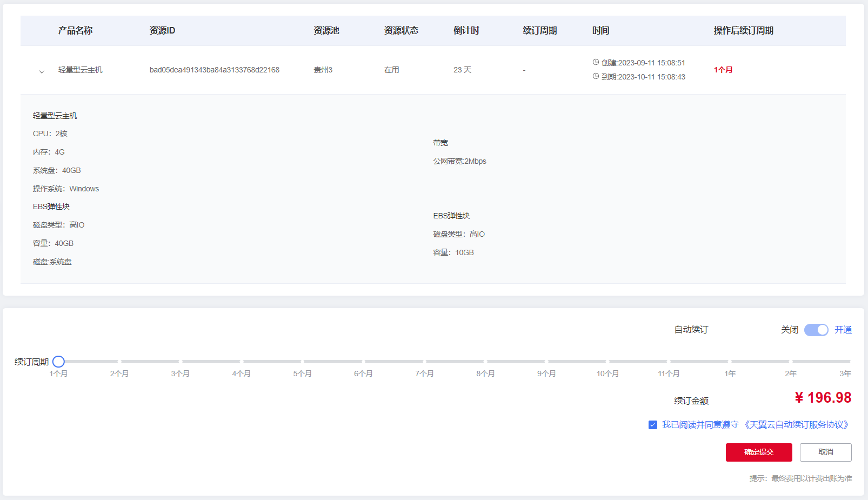Click the 续订周期 slider handle at 1个月
This screenshot has height=500, width=868.
(x=58, y=362)
